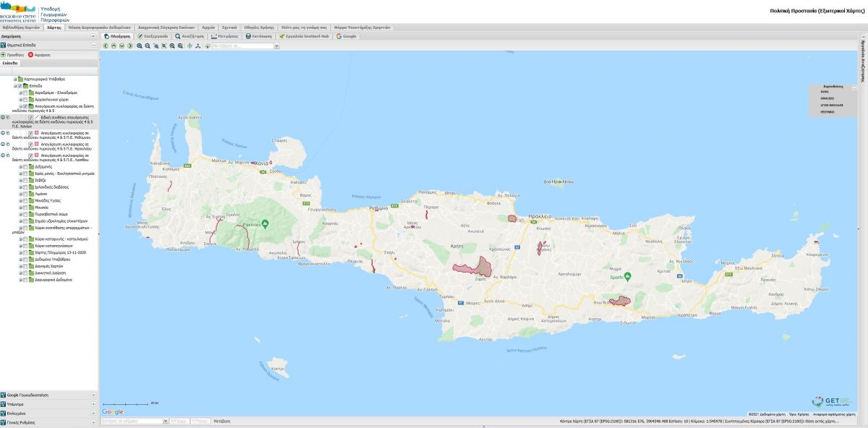Collapse the Διαχείριση side panel
The width and height of the screenshot is (868, 428).
[93, 36]
